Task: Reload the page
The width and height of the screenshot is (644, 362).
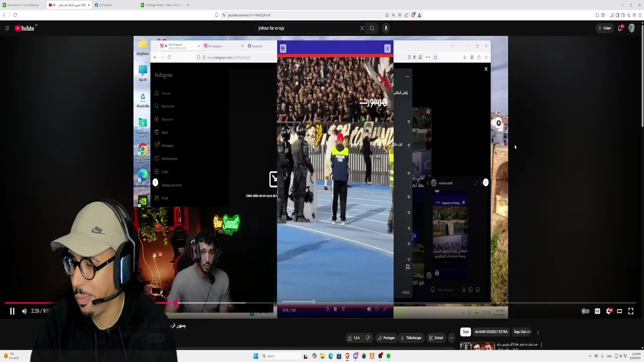Action: coord(15,15)
